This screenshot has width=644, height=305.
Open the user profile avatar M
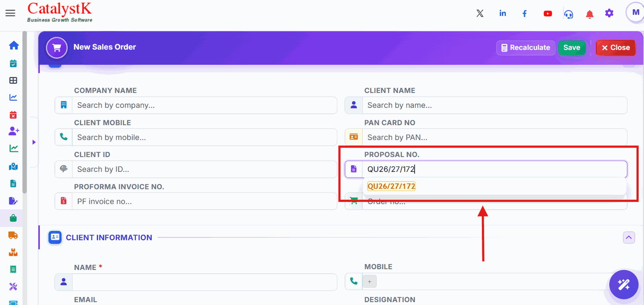(636, 12)
